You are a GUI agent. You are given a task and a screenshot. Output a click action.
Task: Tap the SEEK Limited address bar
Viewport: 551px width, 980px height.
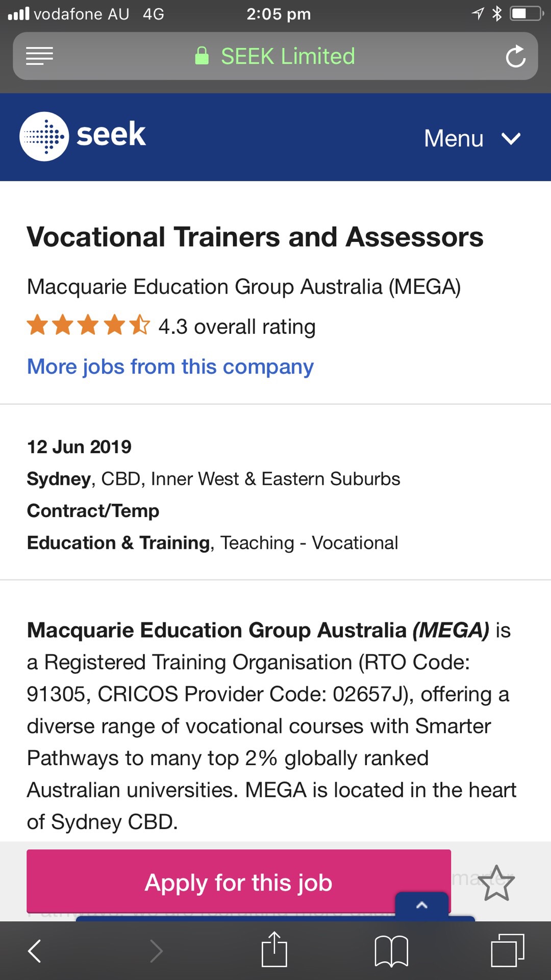(x=275, y=56)
